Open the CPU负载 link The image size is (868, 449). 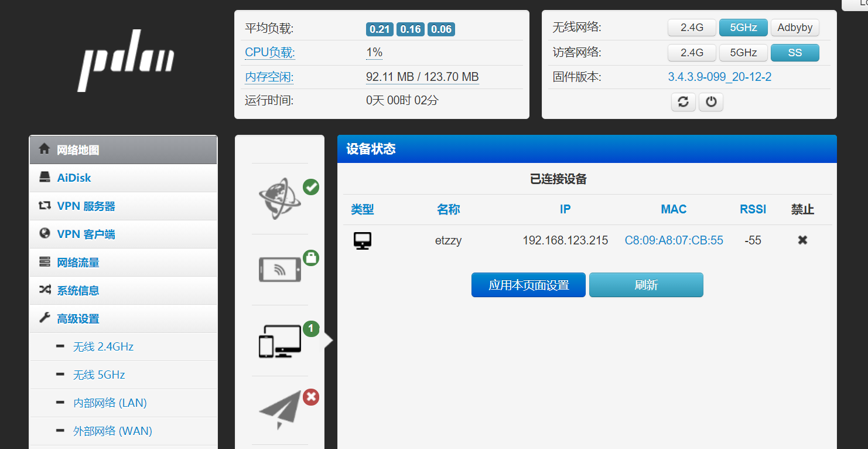point(270,52)
